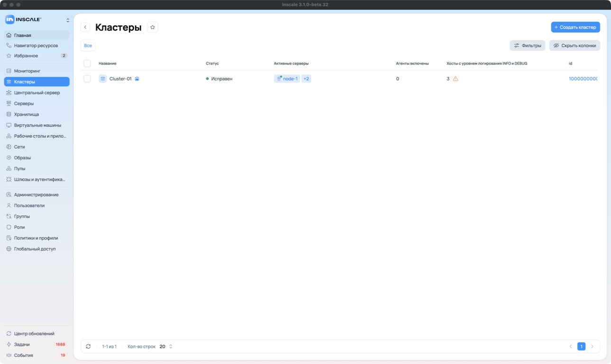The width and height of the screenshot is (611, 364).
Task: Click the refresh icon in the table footer
Action: tap(88, 346)
